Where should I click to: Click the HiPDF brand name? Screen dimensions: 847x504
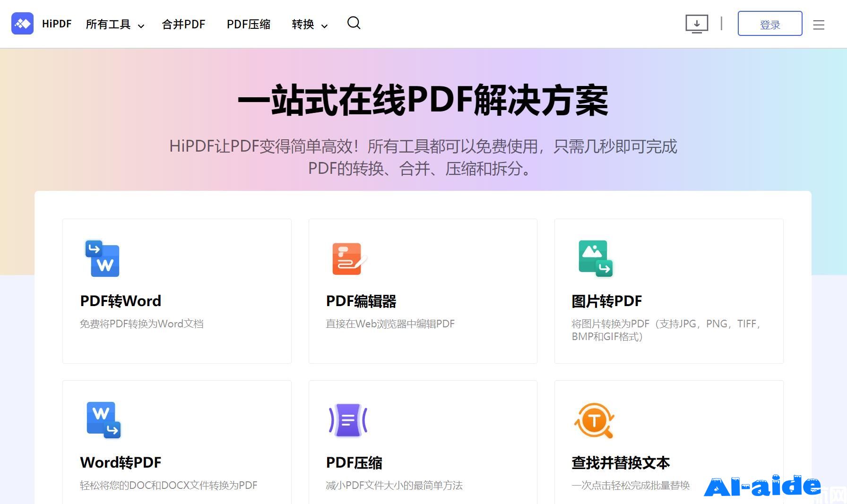click(57, 24)
